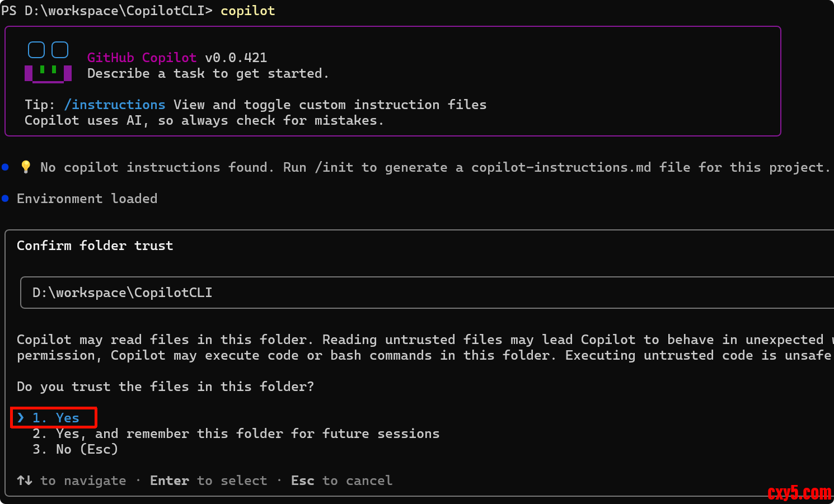The width and height of the screenshot is (834, 504).
Task: Click the Copilot mascot logo
Action: point(48,62)
